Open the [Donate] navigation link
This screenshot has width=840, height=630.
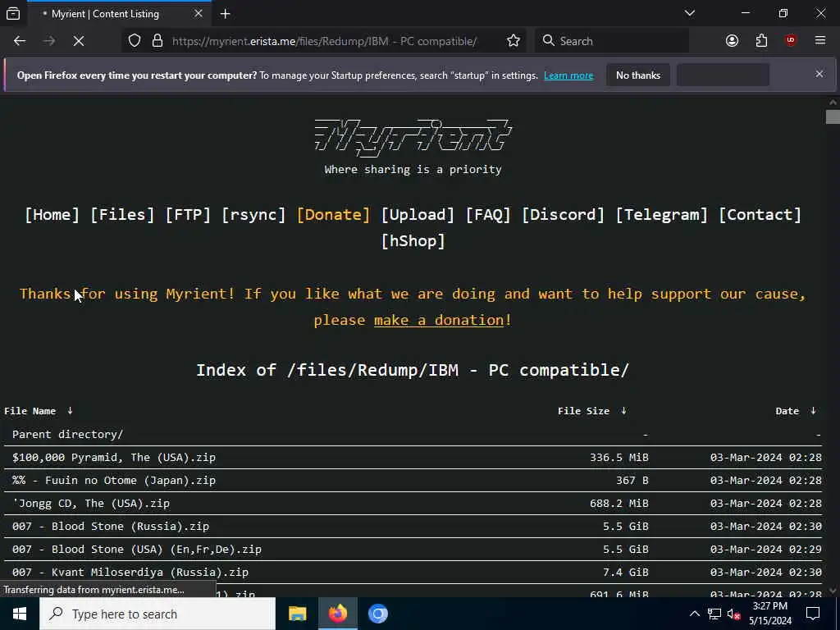pos(333,215)
